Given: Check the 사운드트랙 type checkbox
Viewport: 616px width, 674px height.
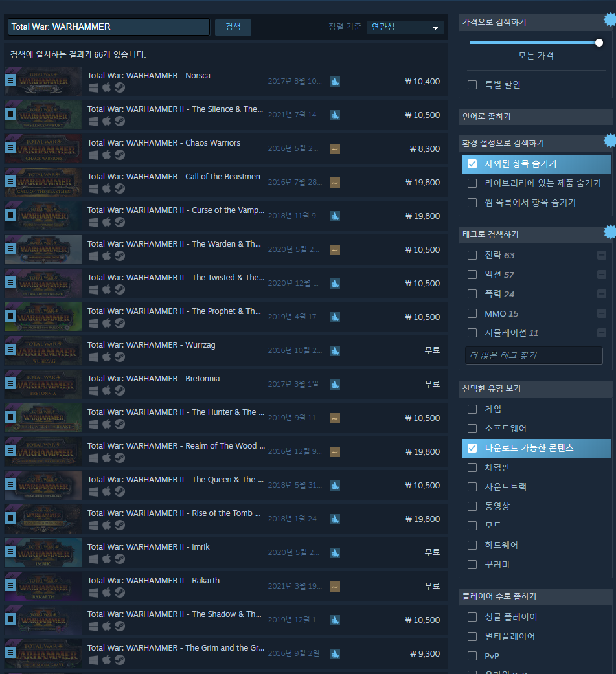Looking at the screenshot, I should (472, 487).
